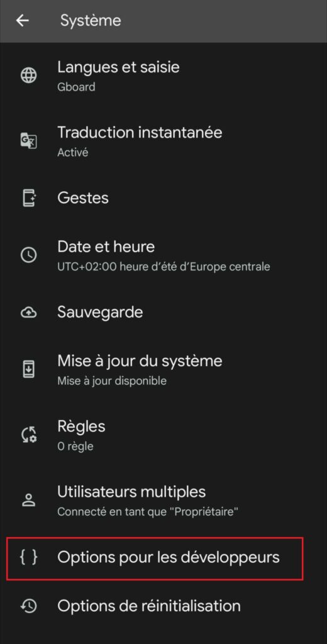Click the clock icon for Date et heure
The width and height of the screenshot is (327, 644).
coord(29,255)
